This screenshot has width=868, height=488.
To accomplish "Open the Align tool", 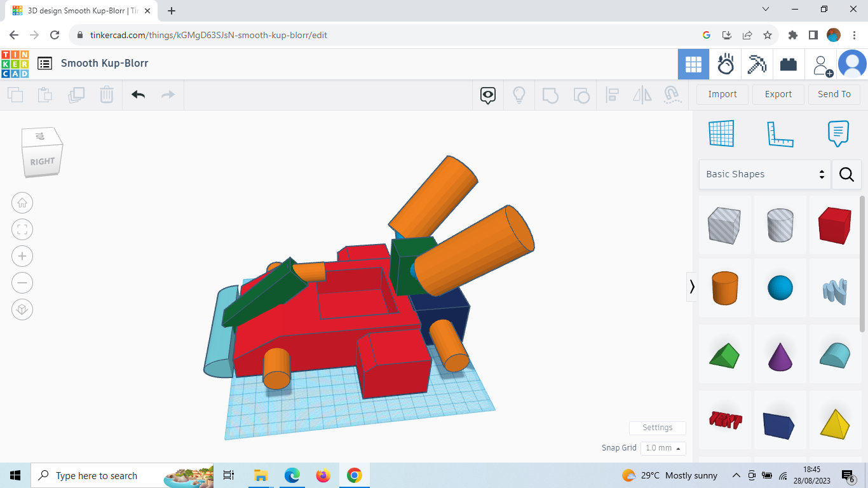I will coord(613,94).
